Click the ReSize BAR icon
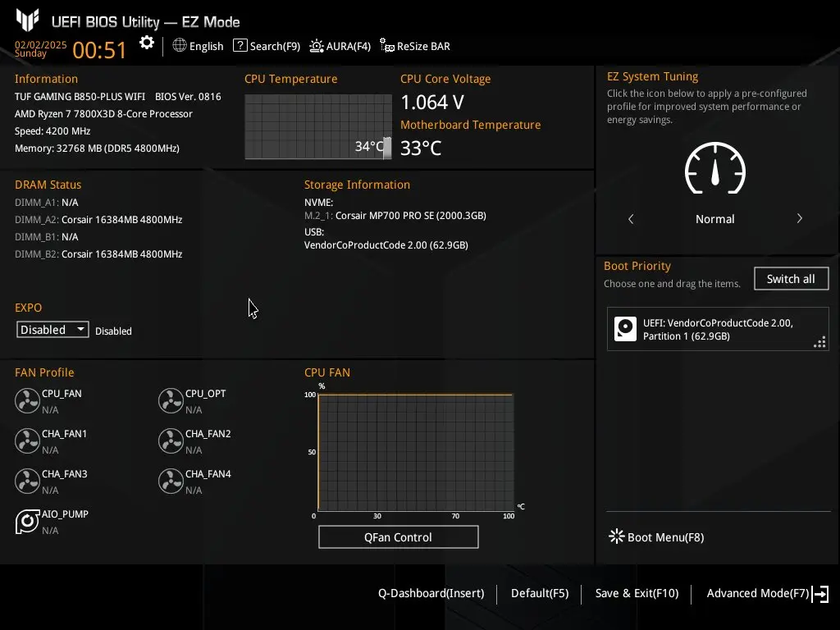 click(x=387, y=46)
